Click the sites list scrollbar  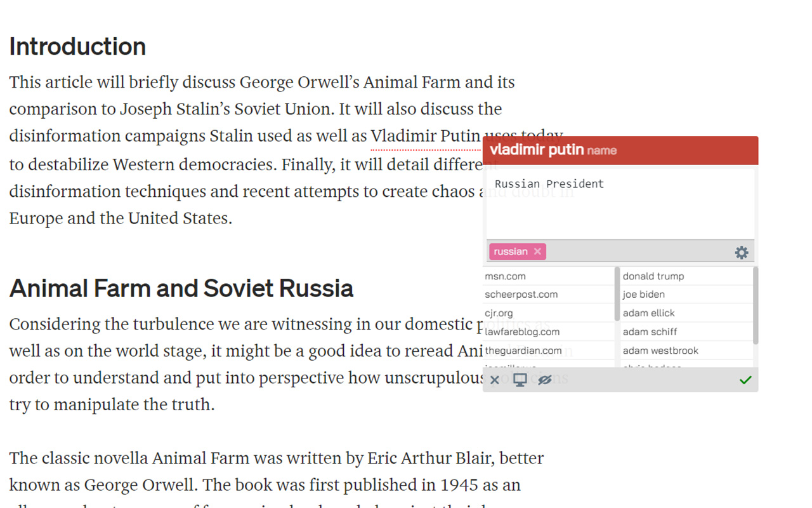click(x=617, y=294)
